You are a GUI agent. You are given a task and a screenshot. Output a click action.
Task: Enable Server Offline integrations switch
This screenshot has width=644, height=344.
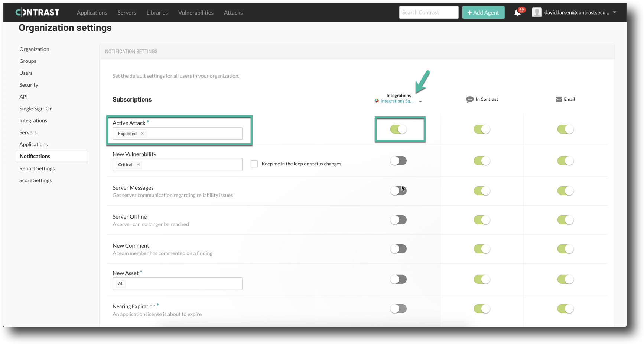point(399,220)
